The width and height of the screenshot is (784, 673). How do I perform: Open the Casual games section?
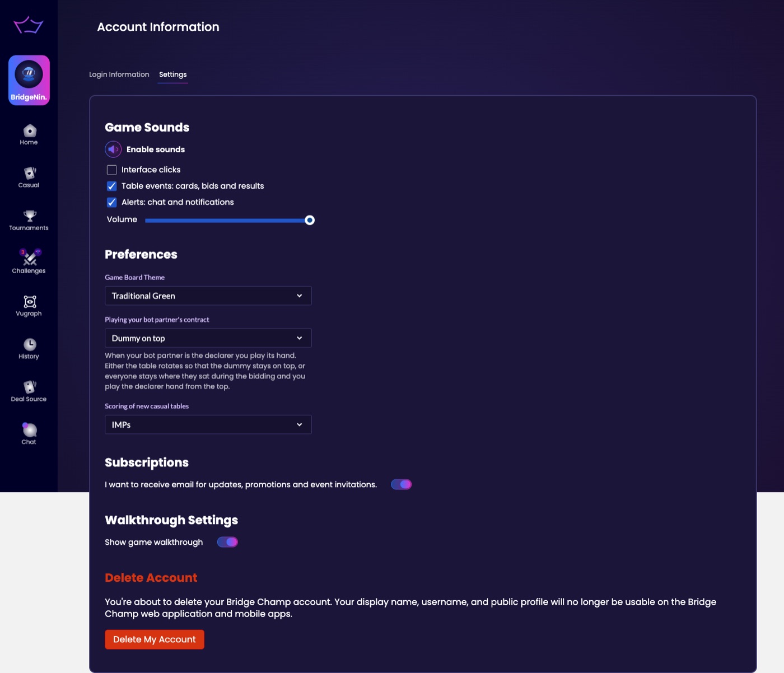29,177
